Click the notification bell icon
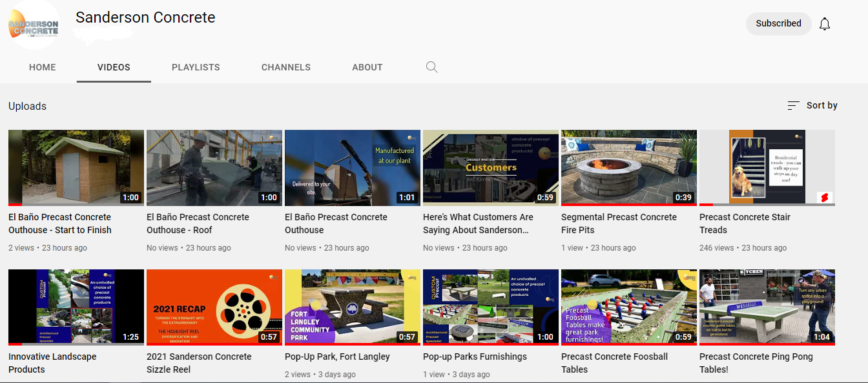Image resolution: width=868 pixels, height=383 pixels. click(825, 24)
